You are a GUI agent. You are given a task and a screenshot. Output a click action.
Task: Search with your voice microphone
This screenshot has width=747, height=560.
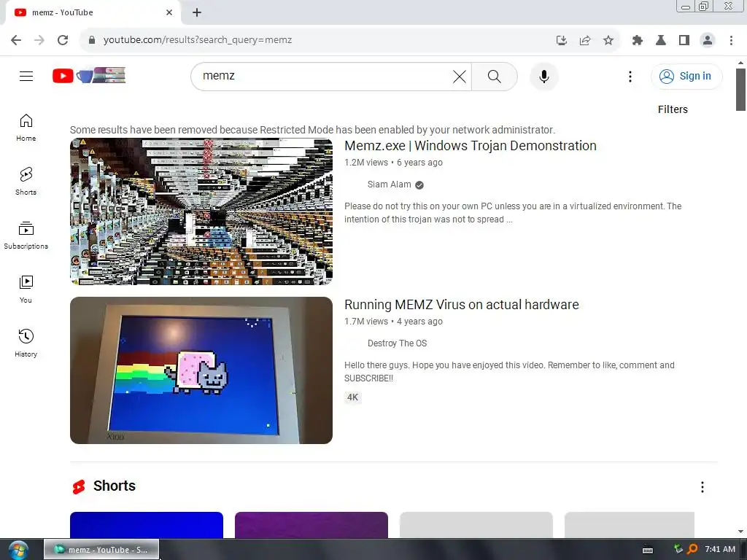pos(544,76)
